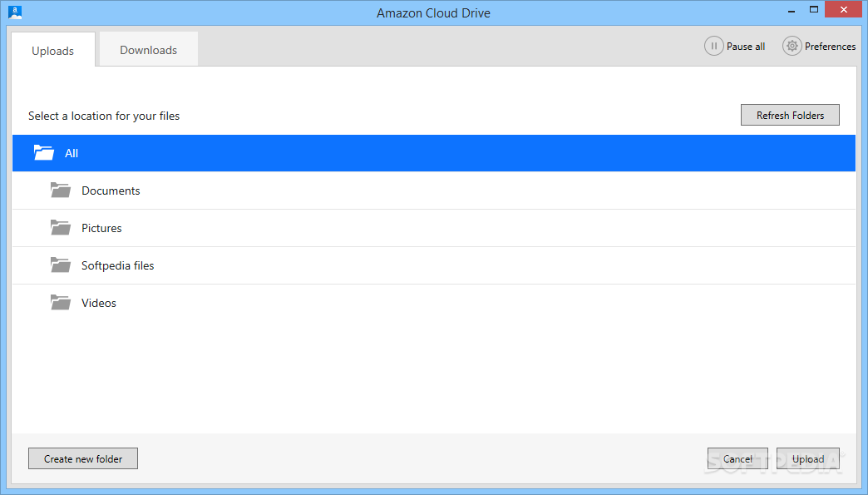Click the All folder icon

44,153
